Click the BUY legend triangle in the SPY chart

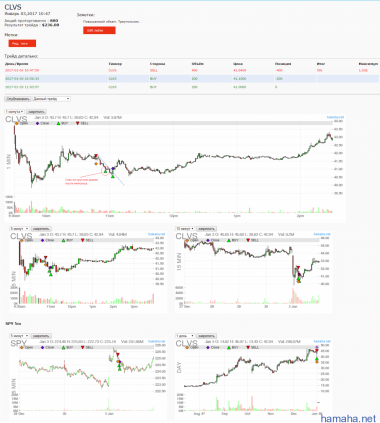(63, 347)
